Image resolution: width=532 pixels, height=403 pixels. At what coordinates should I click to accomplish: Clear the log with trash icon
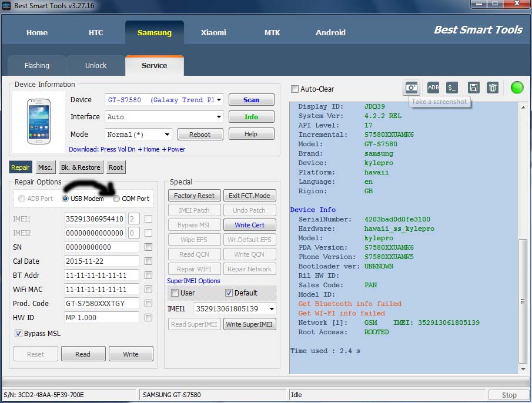pyautogui.click(x=492, y=88)
